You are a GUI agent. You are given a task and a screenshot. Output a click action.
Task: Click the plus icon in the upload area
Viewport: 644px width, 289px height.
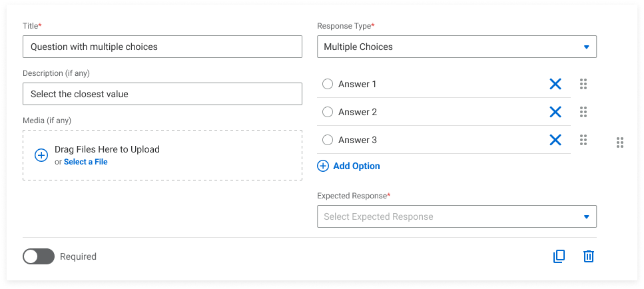point(41,155)
